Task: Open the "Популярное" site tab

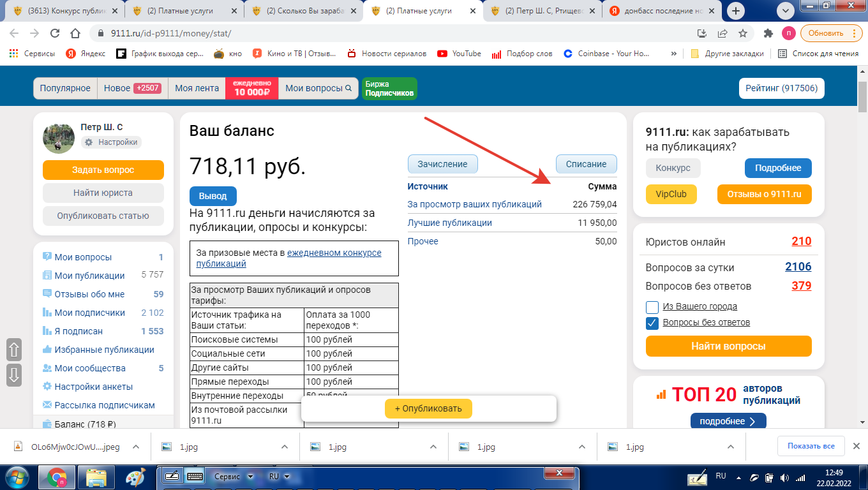Action: (65, 89)
